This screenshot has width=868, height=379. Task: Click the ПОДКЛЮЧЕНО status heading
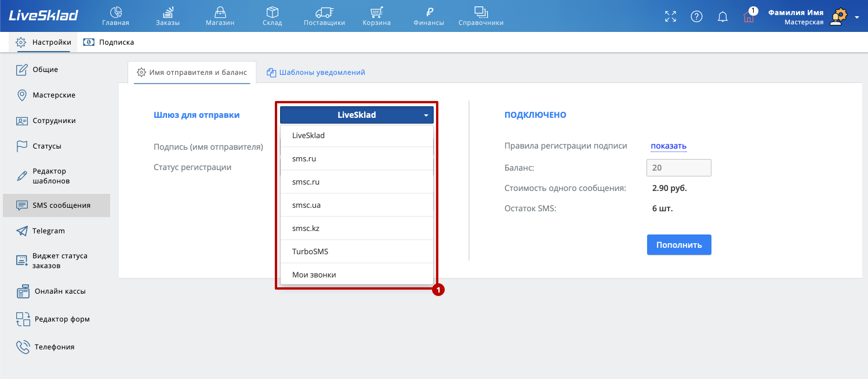pos(535,115)
